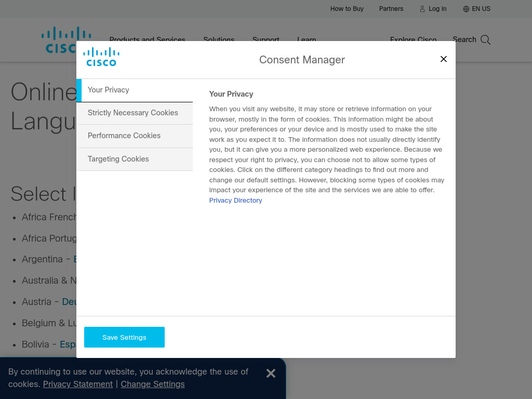Open the Privacy Directory link
Screen dimensions: 532x399
(235, 200)
